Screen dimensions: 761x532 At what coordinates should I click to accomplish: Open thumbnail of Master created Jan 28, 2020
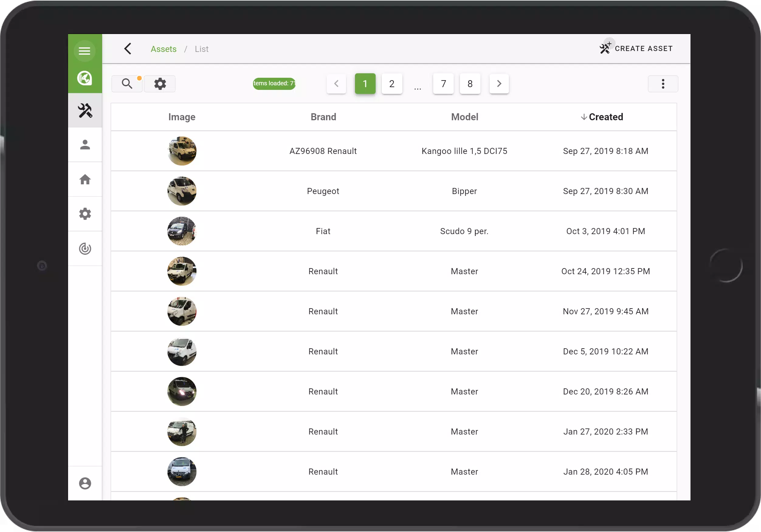pyautogui.click(x=182, y=472)
